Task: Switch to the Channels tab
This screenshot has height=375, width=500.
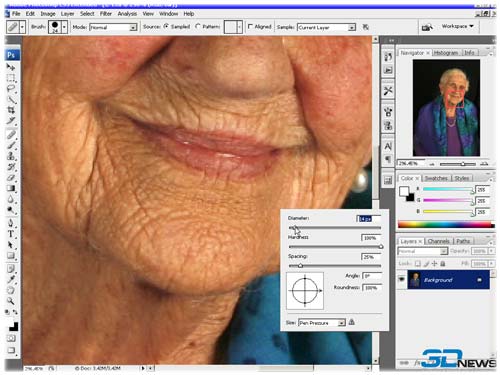Action: [438, 241]
